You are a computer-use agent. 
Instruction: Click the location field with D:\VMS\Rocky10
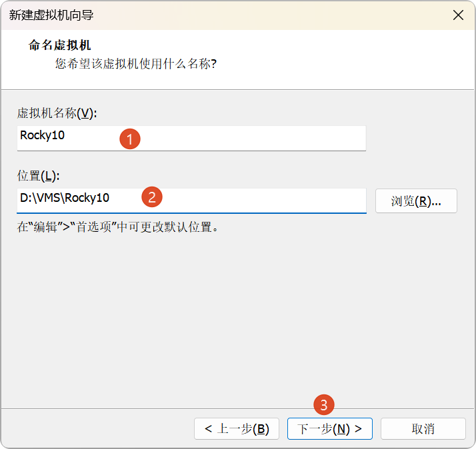(191, 201)
